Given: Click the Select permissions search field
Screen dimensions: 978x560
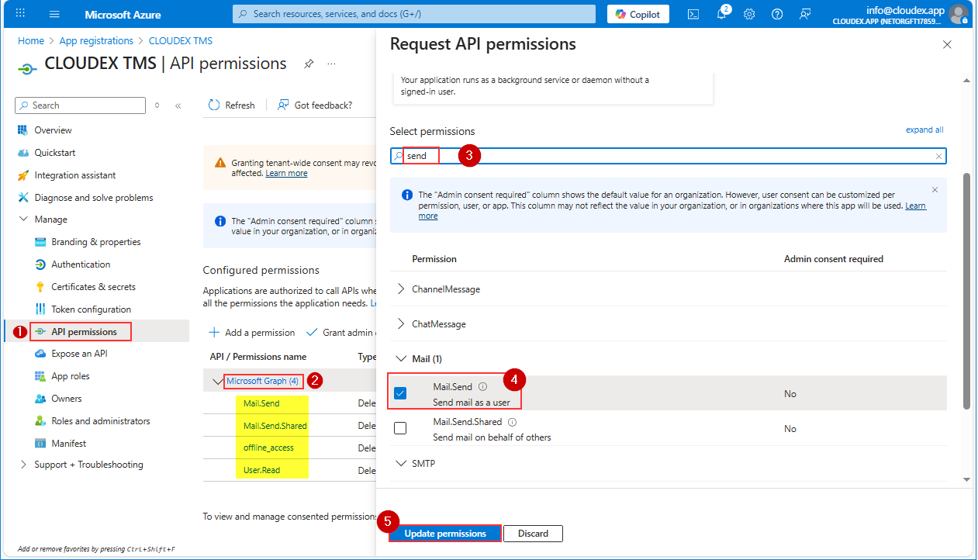Looking at the screenshot, I should 667,156.
